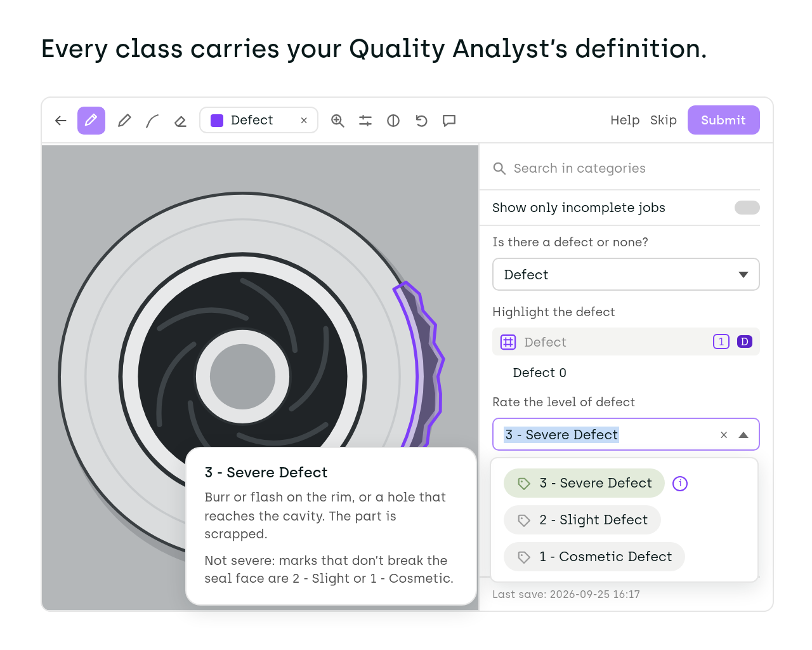Click the 3 - Severe Defect tooltip heading
The width and height of the screenshot is (812, 650).
pos(266,472)
